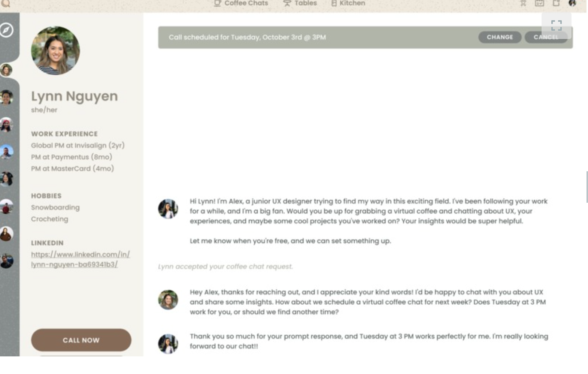Click Lynn Nguyen's large profile photo
Image resolution: width=588 pixels, height=374 pixels.
pyautogui.click(x=55, y=51)
